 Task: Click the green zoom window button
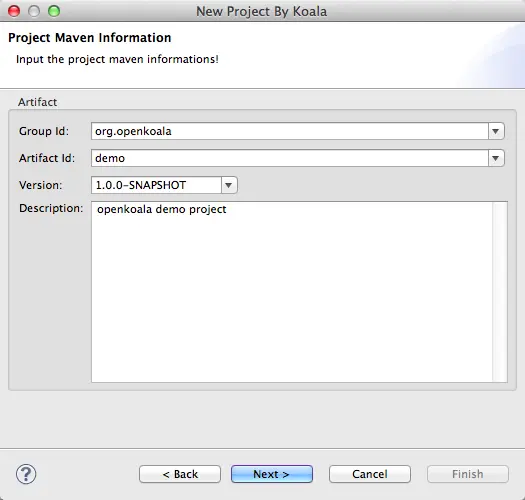pyautogui.click(x=54, y=11)
